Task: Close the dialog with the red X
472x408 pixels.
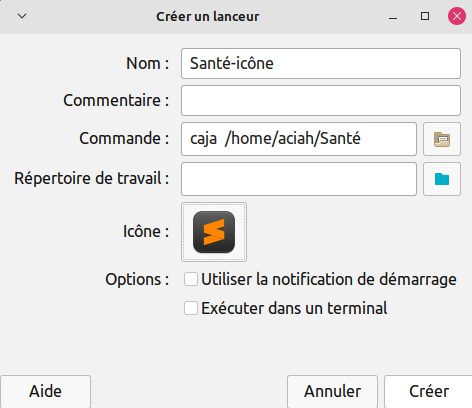Action: pos(457,16)
